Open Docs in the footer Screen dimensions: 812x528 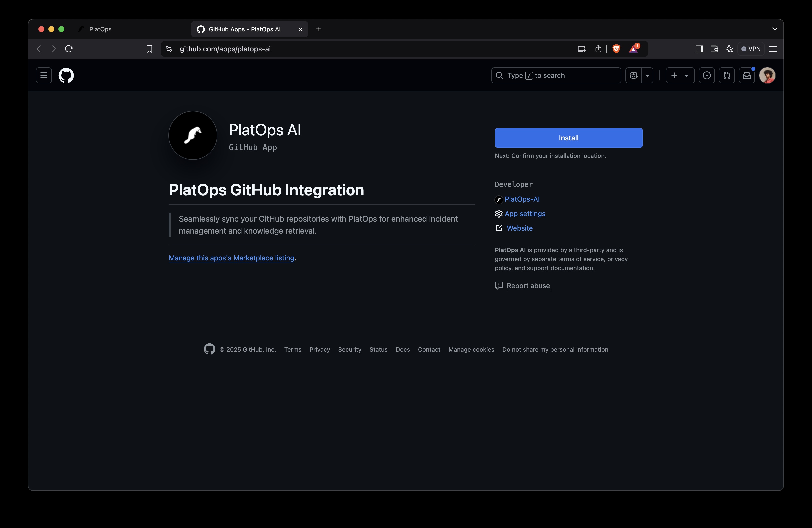pos(402,349)
